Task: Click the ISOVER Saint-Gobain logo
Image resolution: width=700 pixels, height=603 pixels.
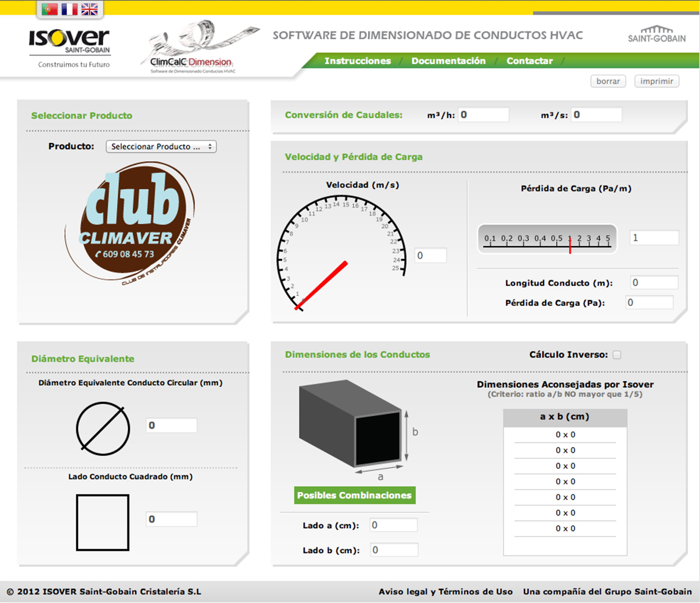Action: click(x=69, y=46)
